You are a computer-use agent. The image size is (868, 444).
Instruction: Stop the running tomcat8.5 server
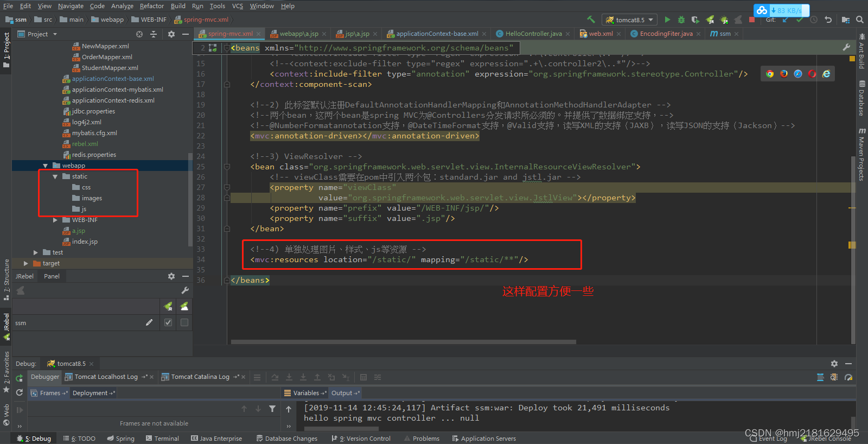pyautogui.click(x=752, y=20)
